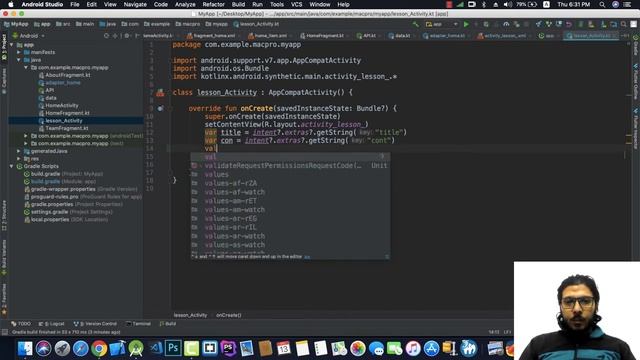Open proguard-rules.pro file
The image size is (640, 360).
pos(83,197)
